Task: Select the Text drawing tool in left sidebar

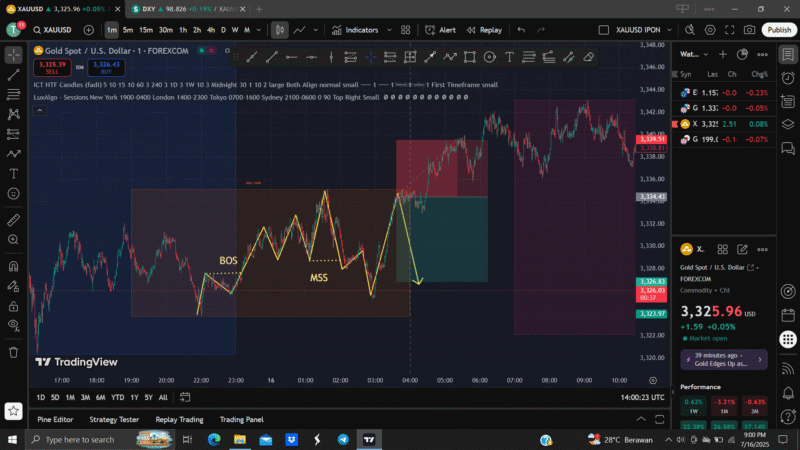Action: (14, 173)
